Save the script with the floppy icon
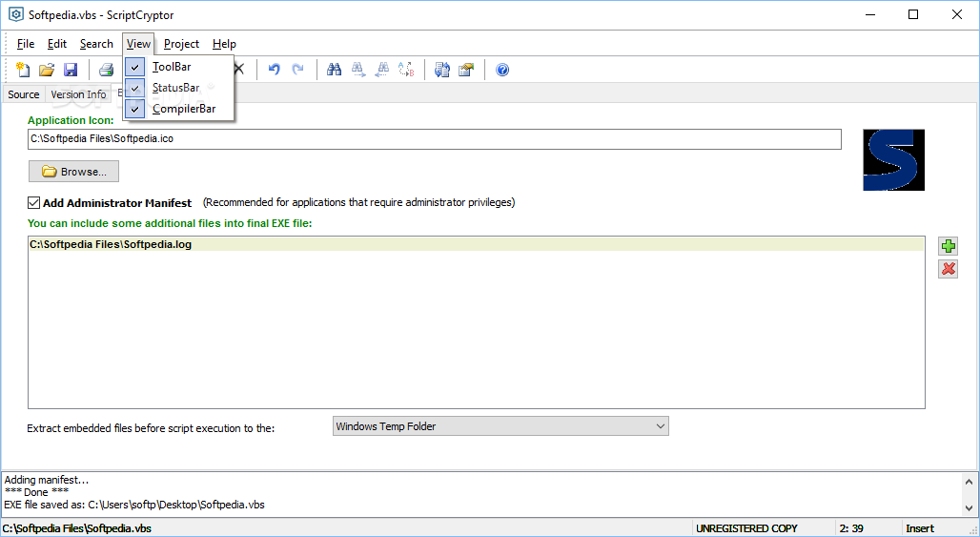980x537 pixels. coord(71,70)
